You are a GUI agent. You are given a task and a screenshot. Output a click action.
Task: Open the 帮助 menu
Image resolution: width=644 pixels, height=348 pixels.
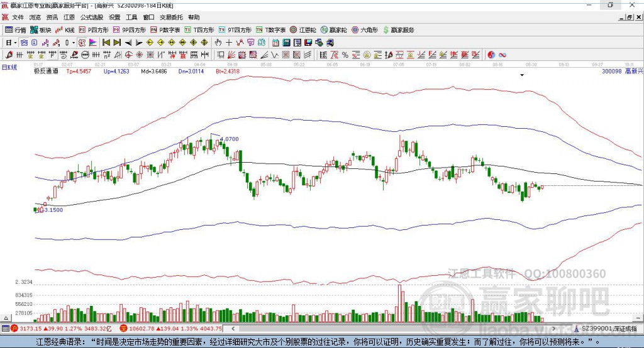pos(194,17)
